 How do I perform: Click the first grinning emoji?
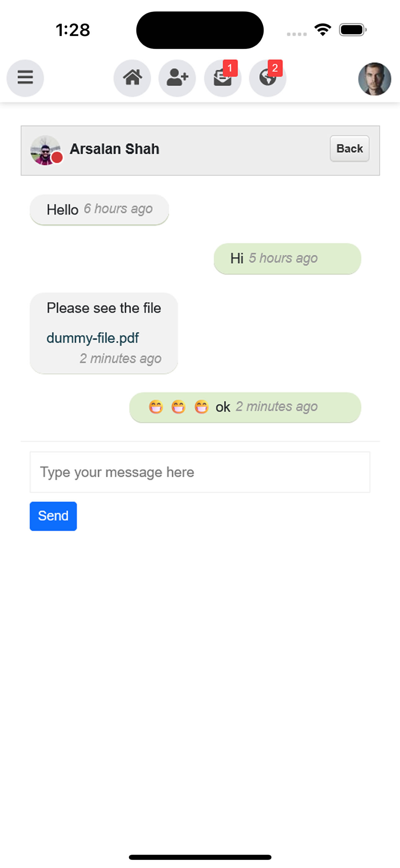(156, 407)
